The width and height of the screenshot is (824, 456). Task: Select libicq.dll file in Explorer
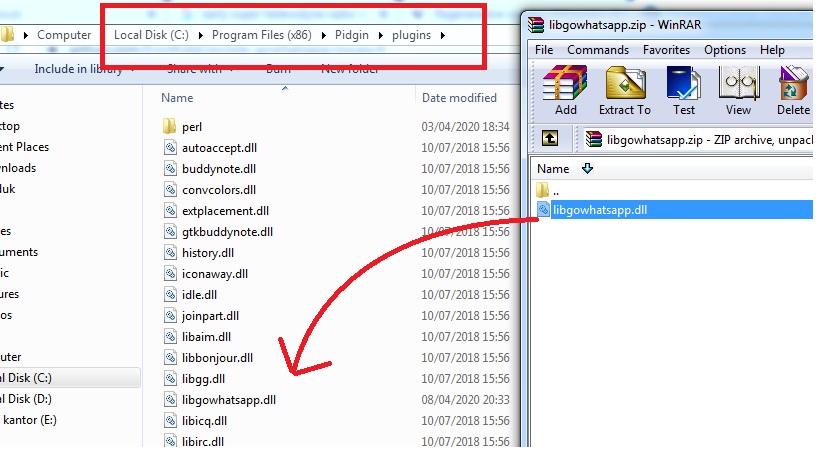coord(204,421)
